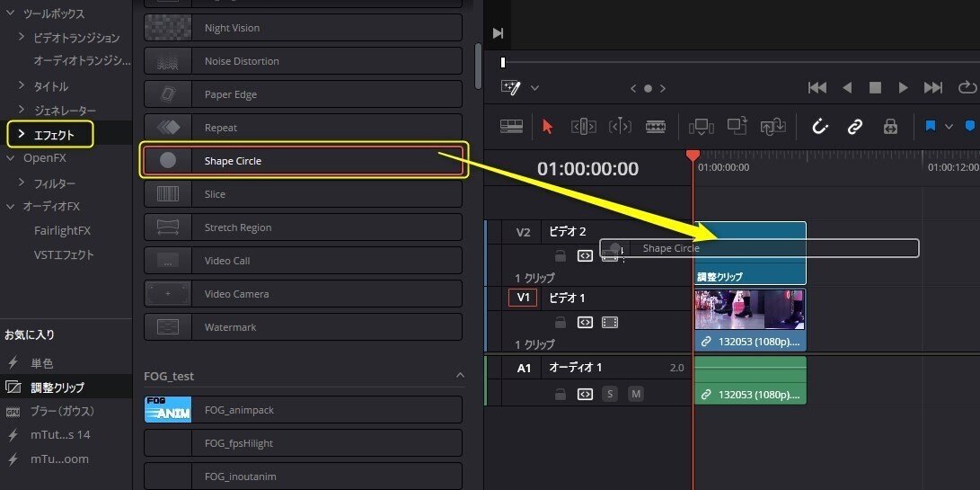Activate Trim Edit mode tool

click(x=583, y=127)
